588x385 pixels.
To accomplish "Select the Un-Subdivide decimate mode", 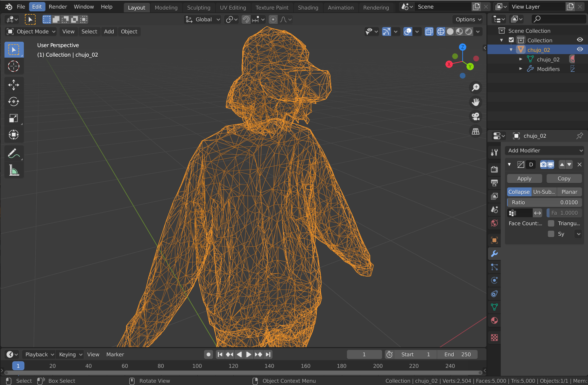I will 544,192.
